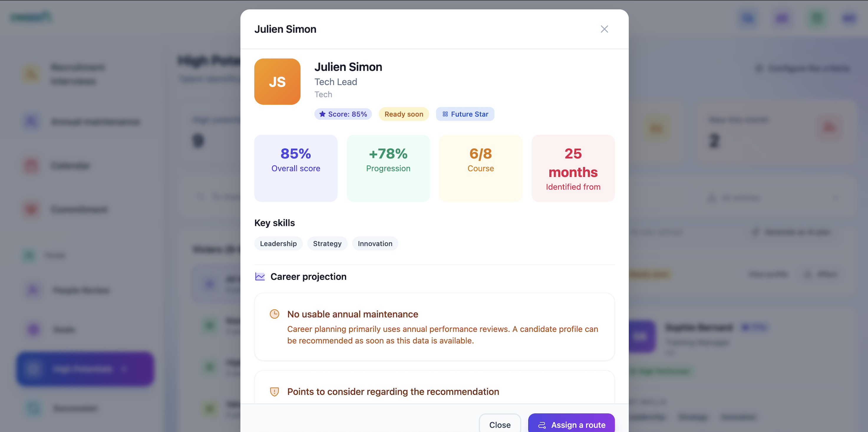Image resolution: width=868 pixels, height=432 pixels.
Task: Click the Career projection line-chart icon
Action: coord(260,276)
